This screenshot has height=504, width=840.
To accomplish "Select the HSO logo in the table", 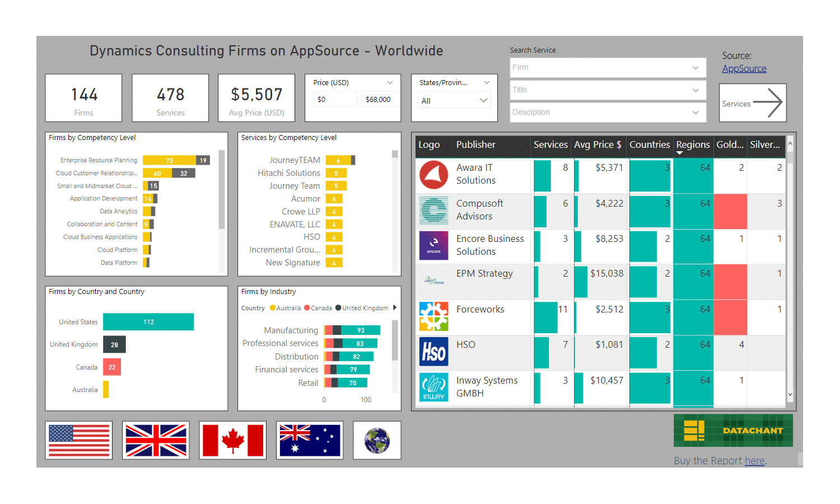I will 434,352.
